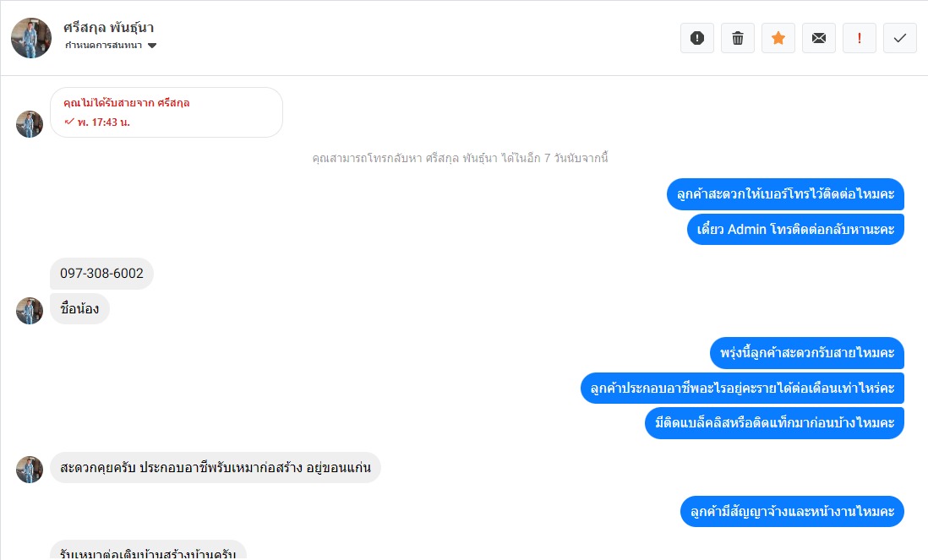Mark conversation unread with envelope icon

818,39
